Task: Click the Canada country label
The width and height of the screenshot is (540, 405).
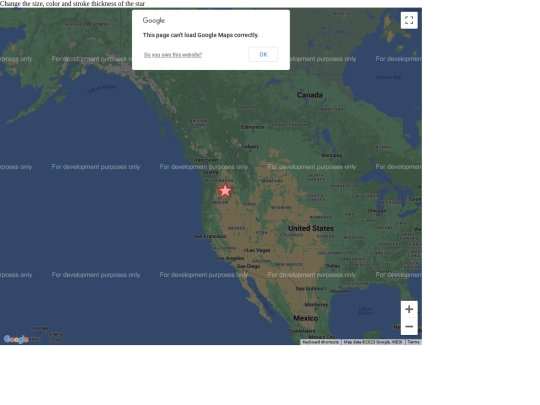Action: [x=310, y=95]
